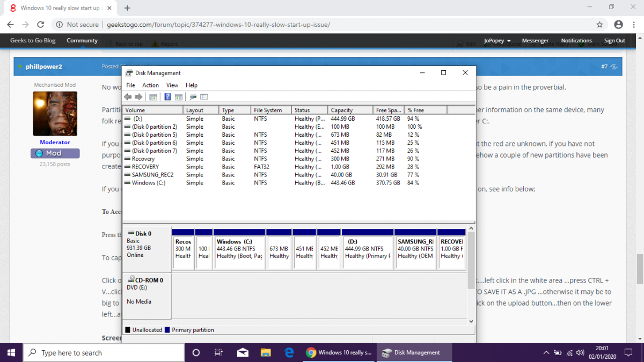The width and height of the screenshot is (644, 362).
Task: Open the Action menu in Disk Management
Action: pos(150,85)
